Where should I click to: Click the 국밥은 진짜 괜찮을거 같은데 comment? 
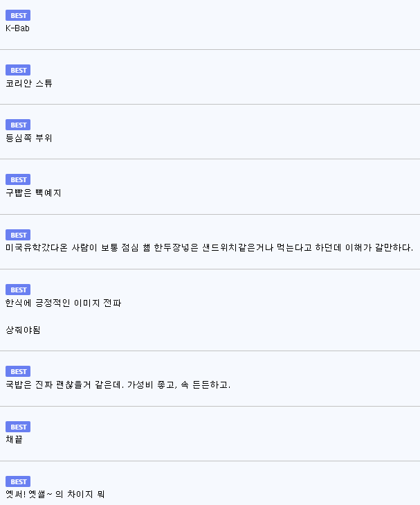pos(118,385)
